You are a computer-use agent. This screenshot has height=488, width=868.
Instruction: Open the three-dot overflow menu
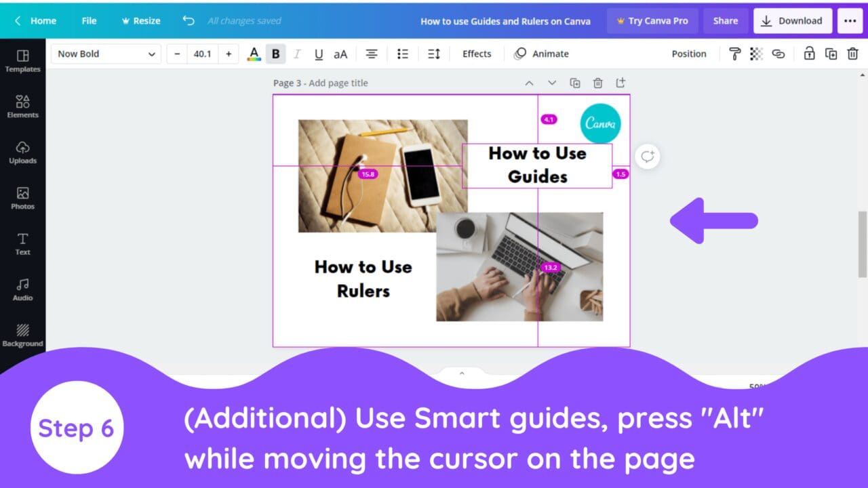[850, 20]
